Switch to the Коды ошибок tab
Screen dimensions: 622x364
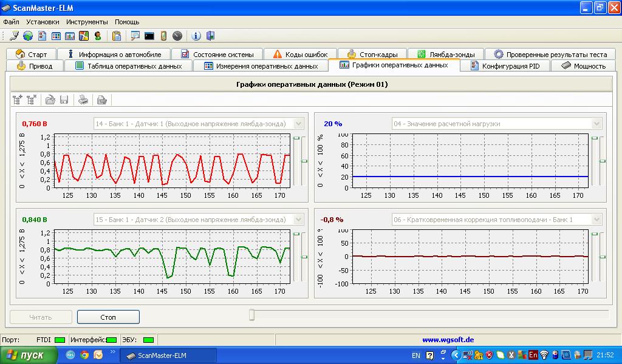[x=300, y=54]
